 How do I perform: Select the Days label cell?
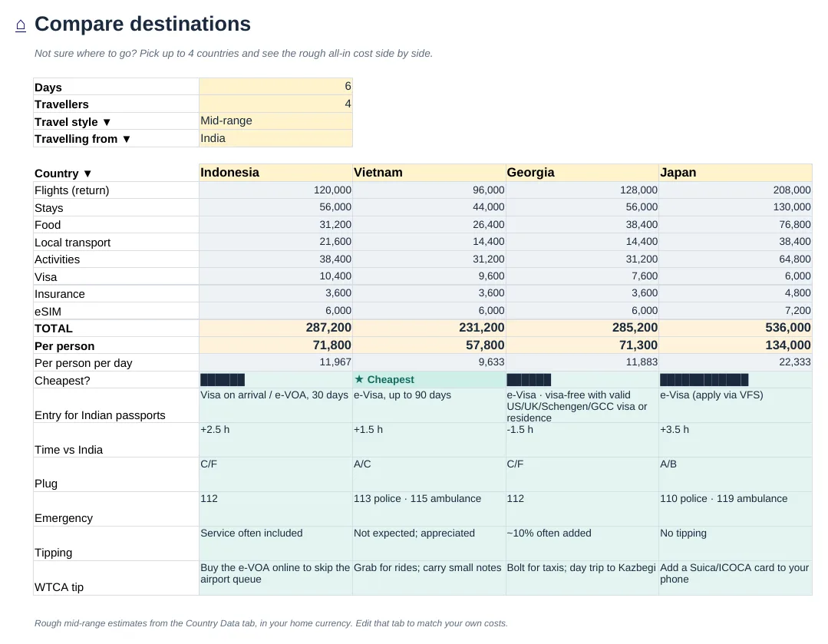pyautogui.click(x=116, y=87)
